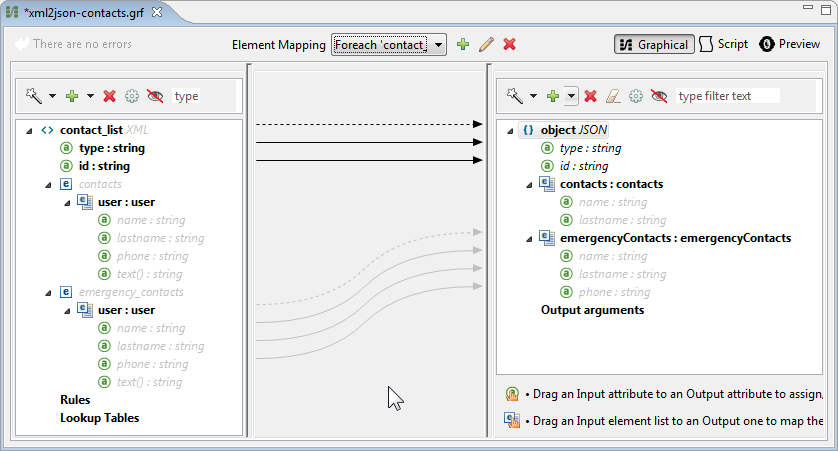The height and width of the screenshot is (451, 838).
Task: Close the xml2json-contacts.grf editor tab
Action: (x=156, y=11)
